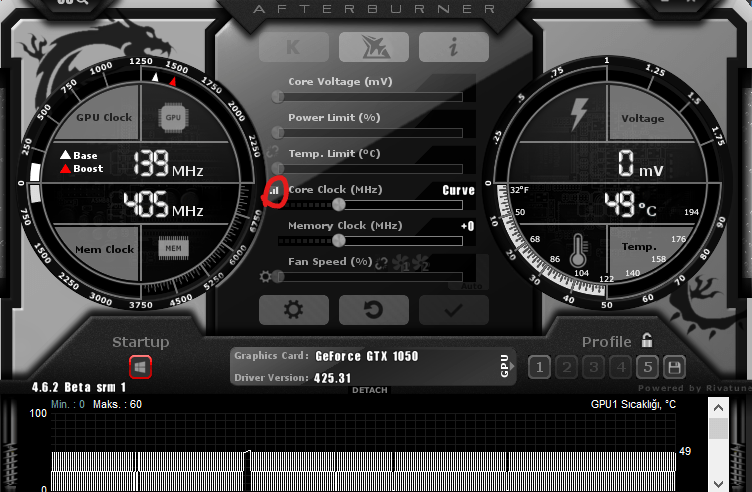Toggle fan sync link icon

[x=381, y=263]
